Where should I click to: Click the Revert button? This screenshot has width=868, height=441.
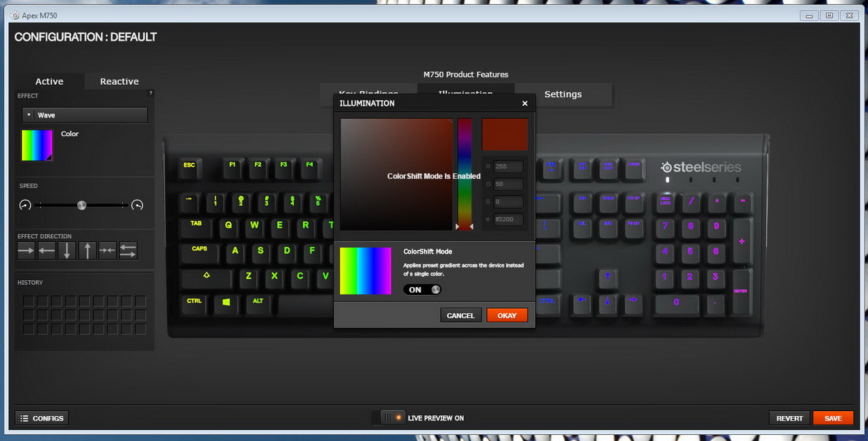789,419
